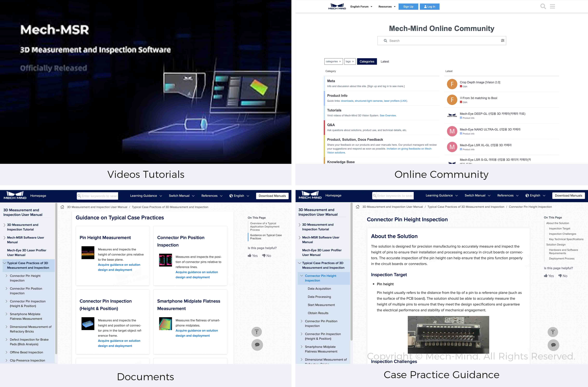The height and width of the screenshot is (387, 588).
Task: Open search filter options icon inside community search box
Action: click(503, 41)
